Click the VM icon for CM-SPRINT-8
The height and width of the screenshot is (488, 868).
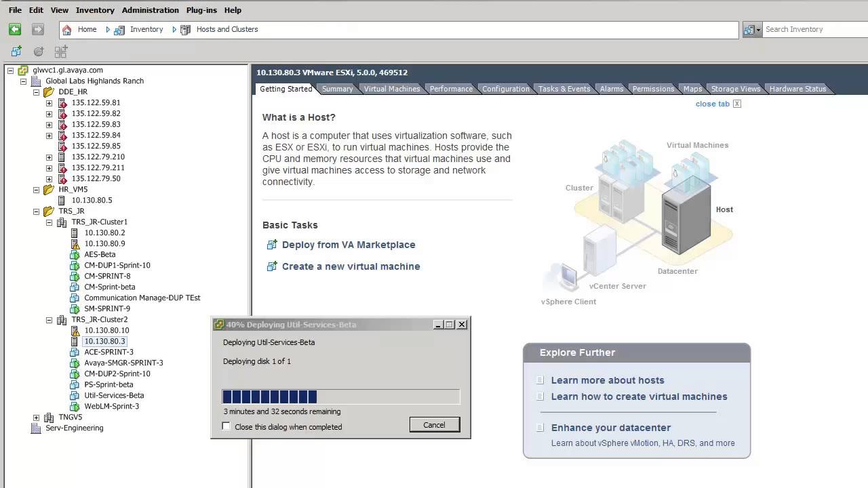point(75,277)
